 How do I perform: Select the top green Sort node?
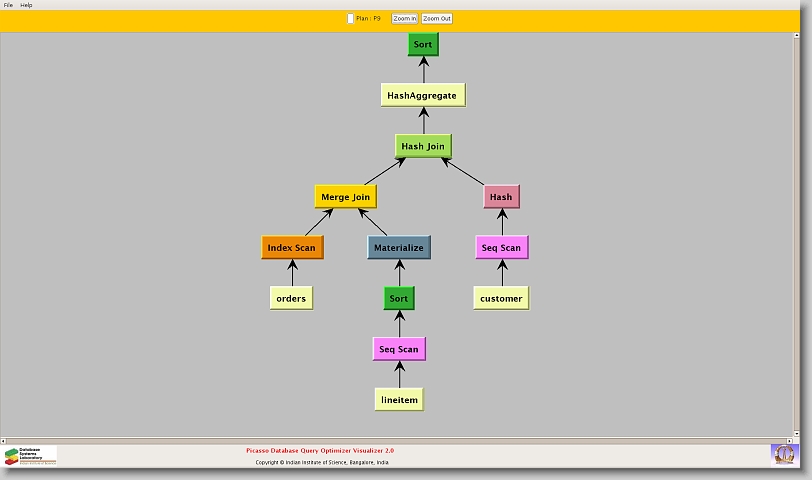point(423,45)
